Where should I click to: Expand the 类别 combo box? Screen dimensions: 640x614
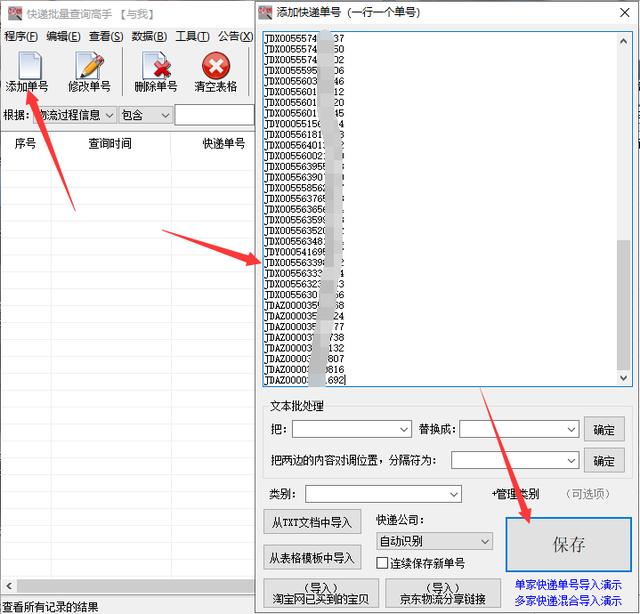383,494
